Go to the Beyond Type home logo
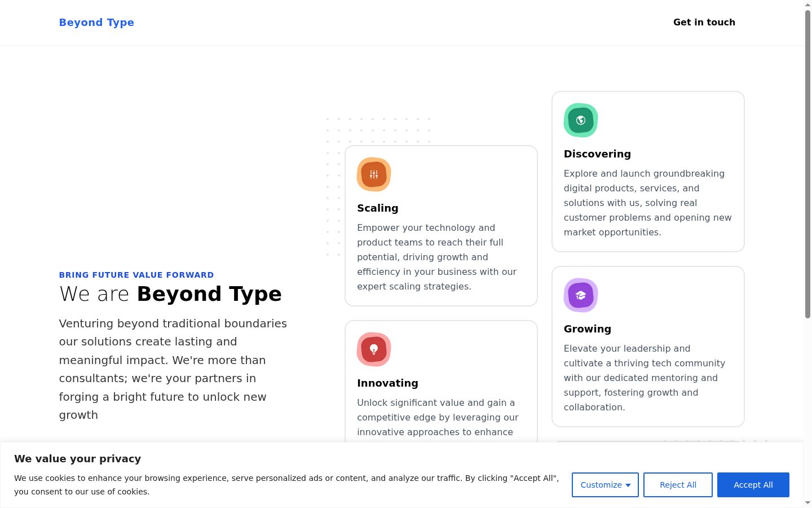 [96, 23]
